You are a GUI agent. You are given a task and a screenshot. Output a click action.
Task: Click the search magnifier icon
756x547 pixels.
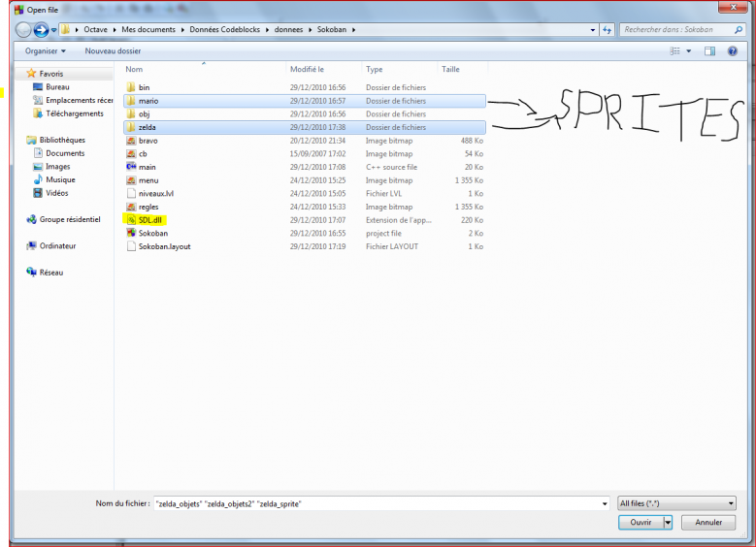click(x=738, y=30)
